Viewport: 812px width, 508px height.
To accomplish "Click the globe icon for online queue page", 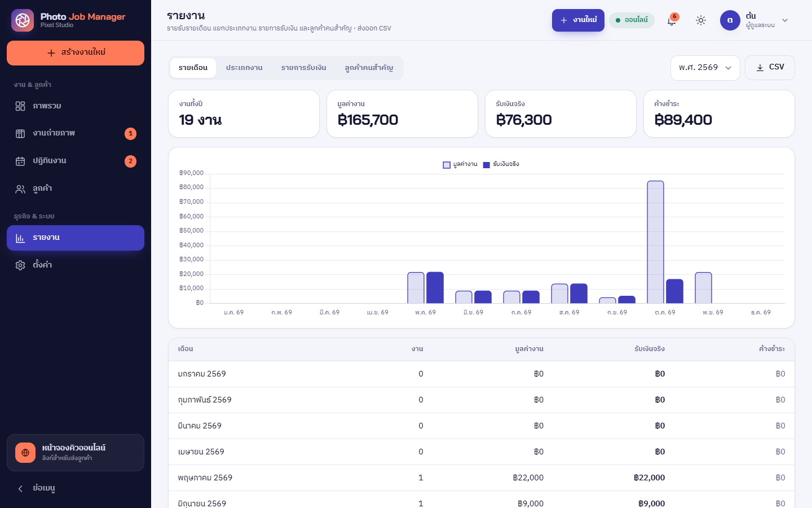I will [25, 453].
